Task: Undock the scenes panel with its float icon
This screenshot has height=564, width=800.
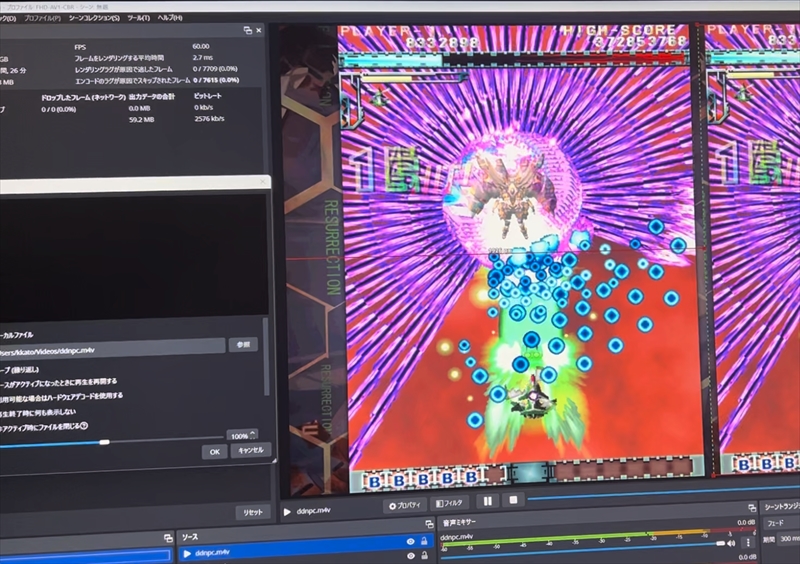Action: pyautogui.click(x=168, y=538)
